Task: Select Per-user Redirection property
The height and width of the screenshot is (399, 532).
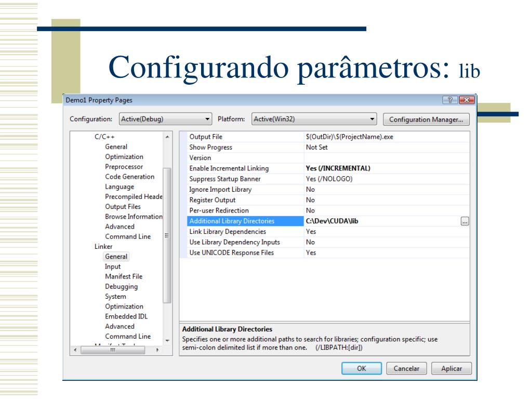Action: [219, 210]
